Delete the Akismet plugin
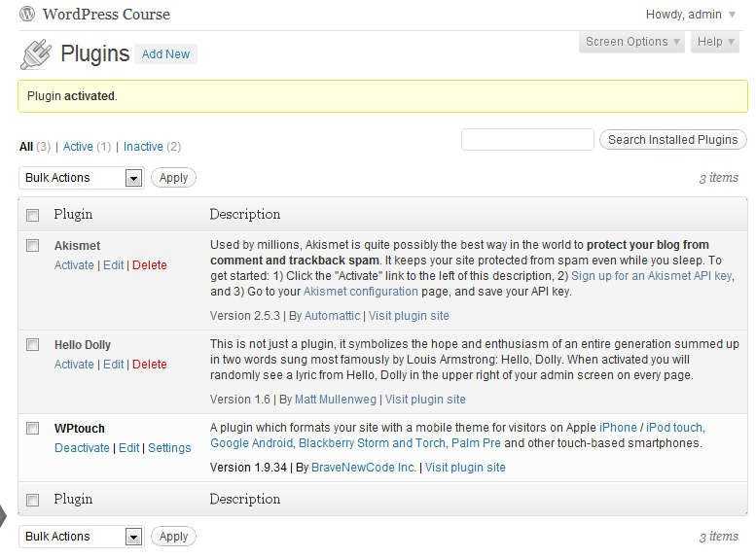 click(x=150, y=265)
